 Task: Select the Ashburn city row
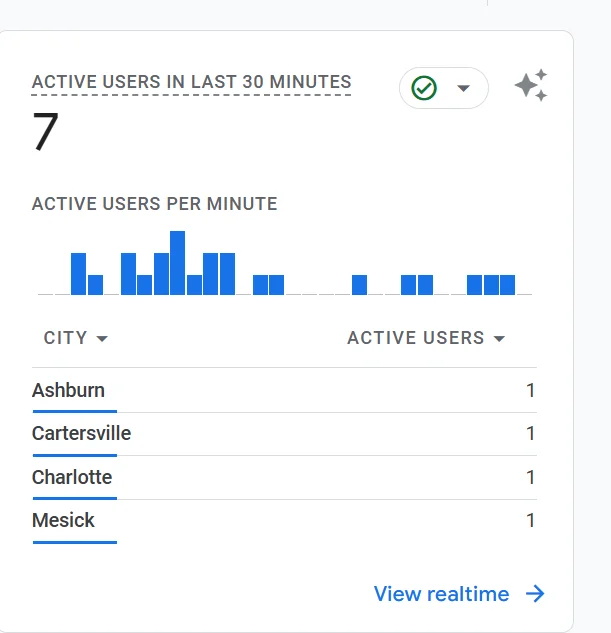click(284, 390)
